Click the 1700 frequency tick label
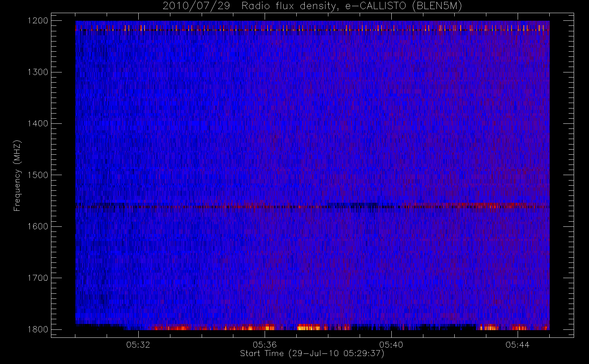 [38, 278]
